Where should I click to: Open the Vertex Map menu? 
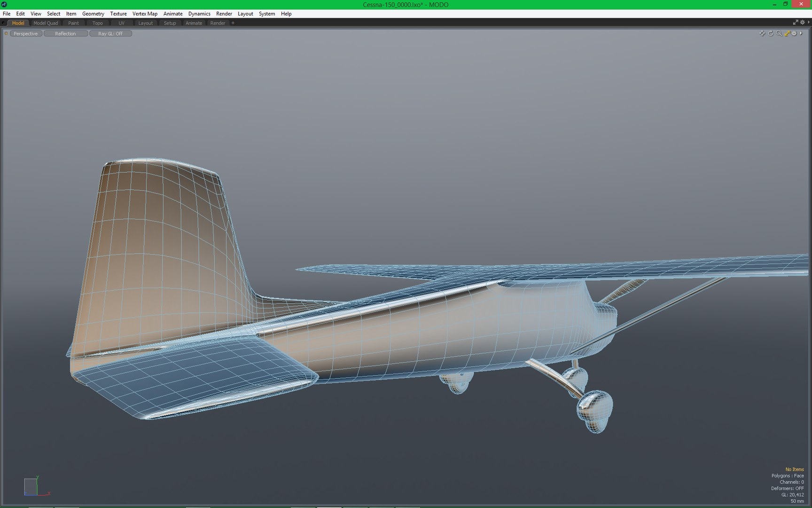coord(145,14)
